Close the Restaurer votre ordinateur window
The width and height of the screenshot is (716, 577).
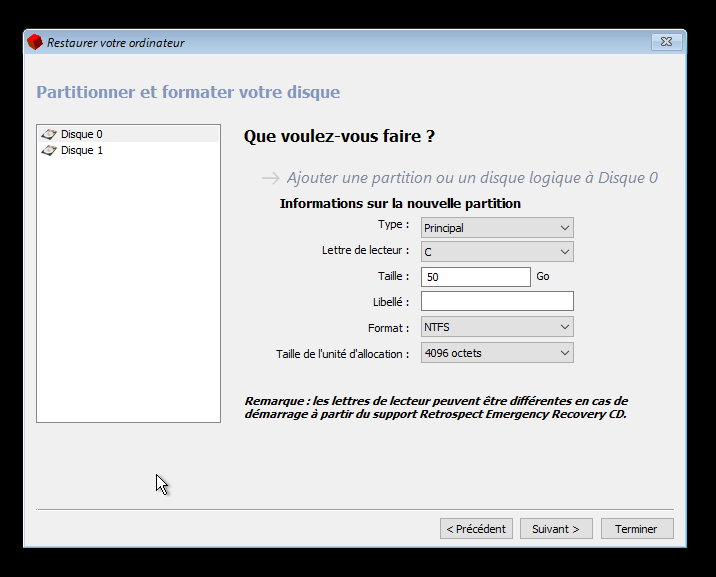666,42
